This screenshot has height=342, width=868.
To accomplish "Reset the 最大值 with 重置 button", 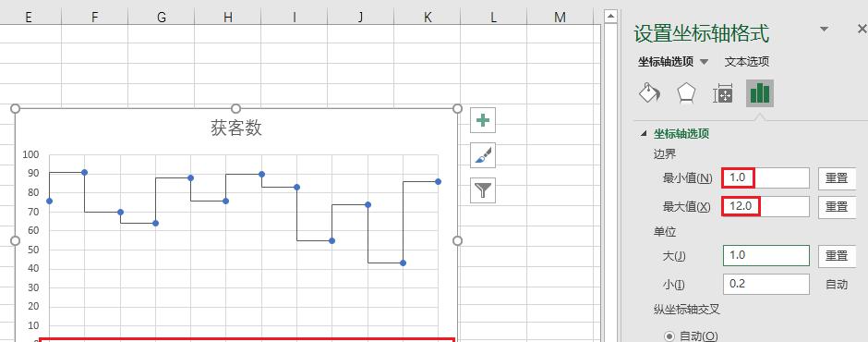I will (837, 206).
